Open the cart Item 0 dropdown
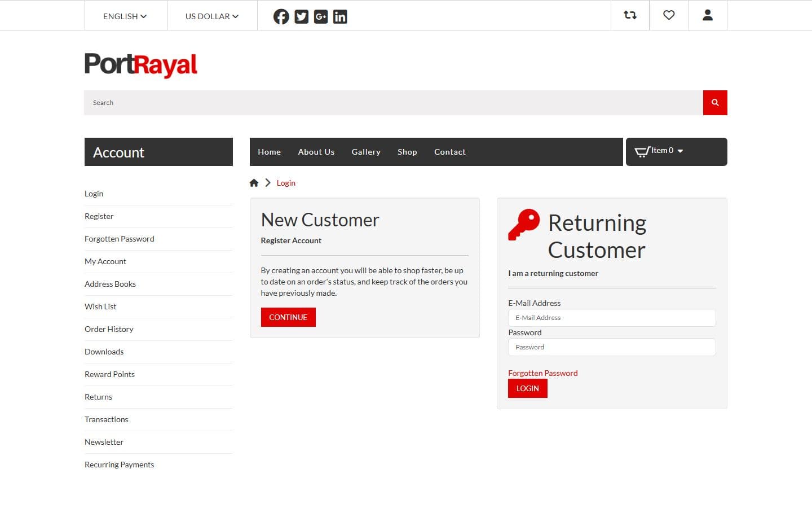812x508 pixels. (x=677, y=152)
